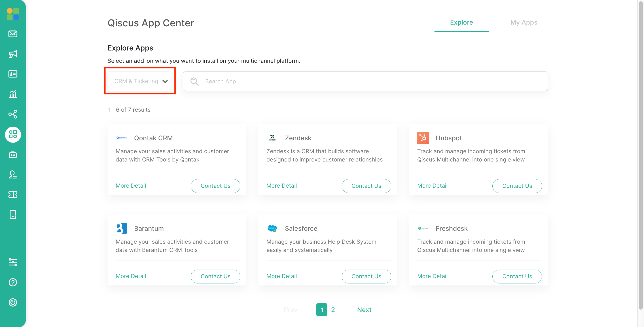Switch to the My Apps tab
The image size is (644, 327).
pos(523,23)
